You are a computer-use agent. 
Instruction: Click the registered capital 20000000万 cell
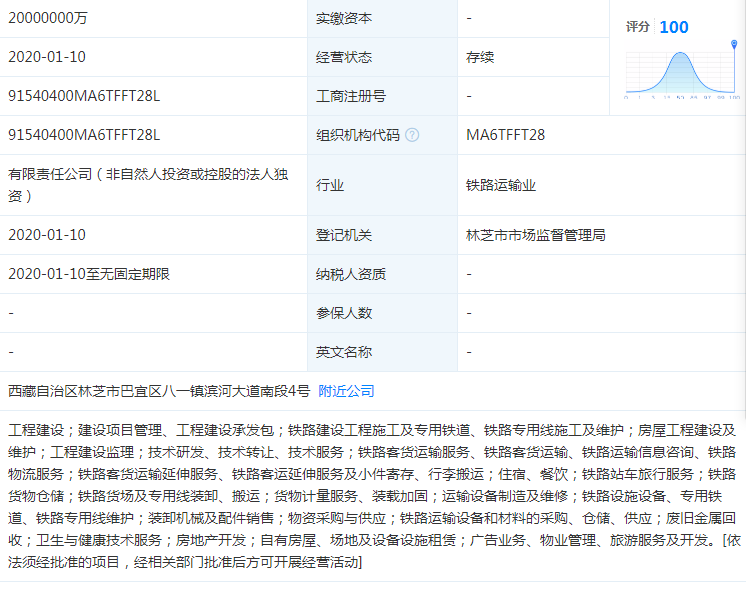point(48,18)
